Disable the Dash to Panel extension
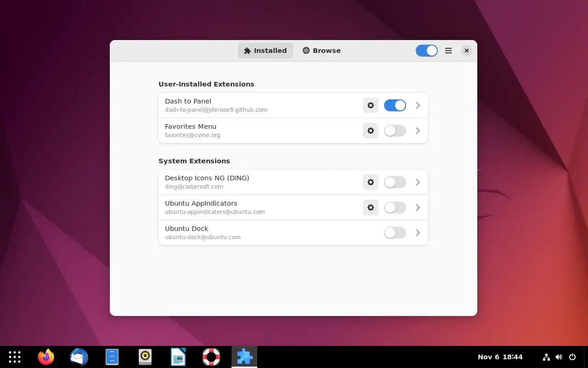 [395, 105]
